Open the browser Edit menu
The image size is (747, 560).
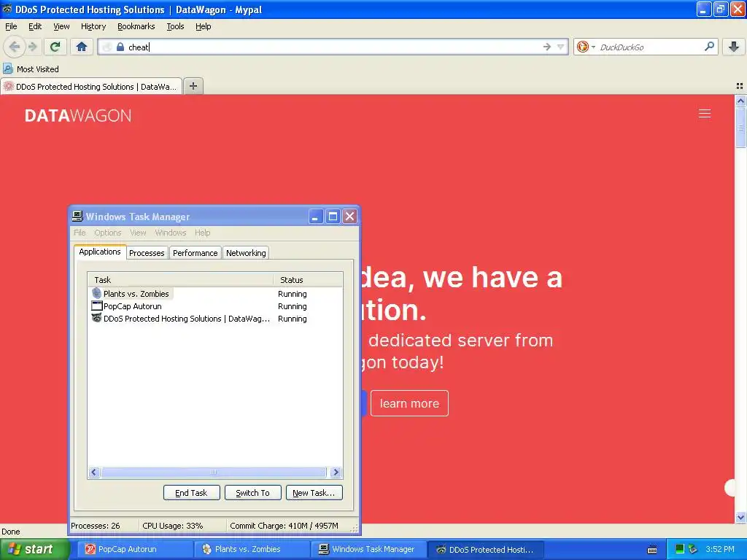(x=35, y=26)
